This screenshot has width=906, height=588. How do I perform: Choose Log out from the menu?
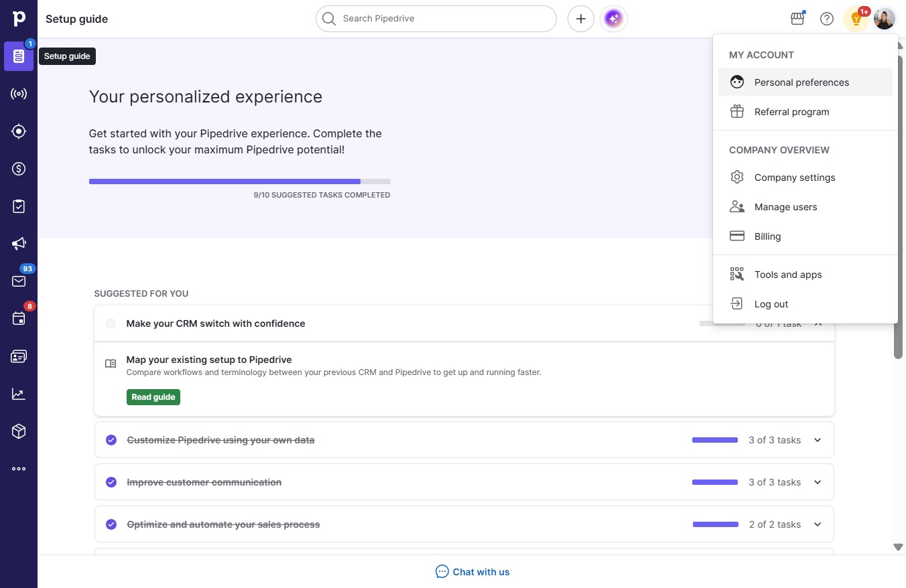click(805, 303)
